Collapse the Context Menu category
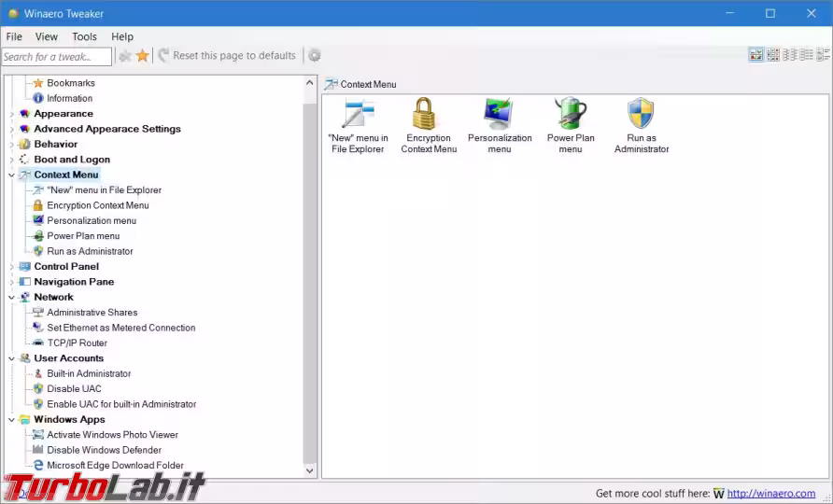833x504 pixels. click(x=12, y=175)
